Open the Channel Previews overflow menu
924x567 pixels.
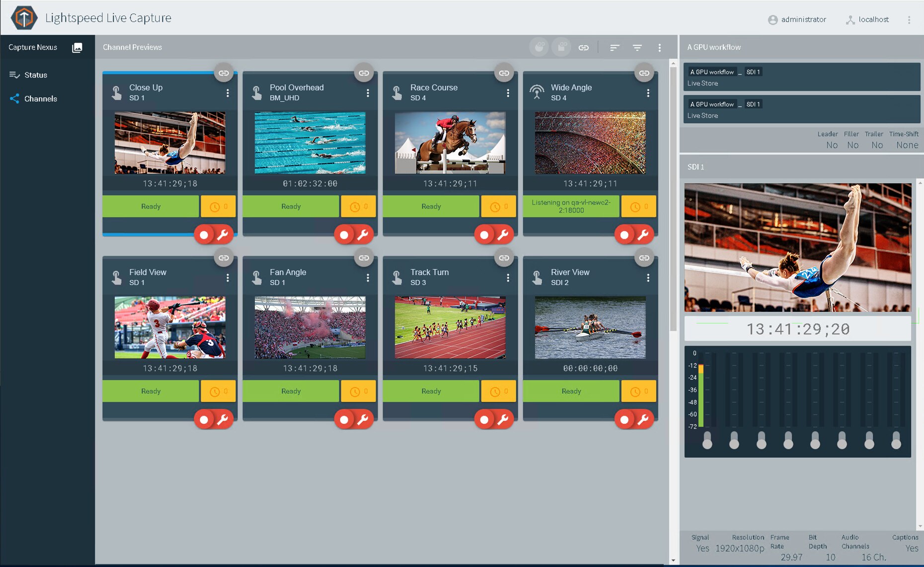point(659,48)
